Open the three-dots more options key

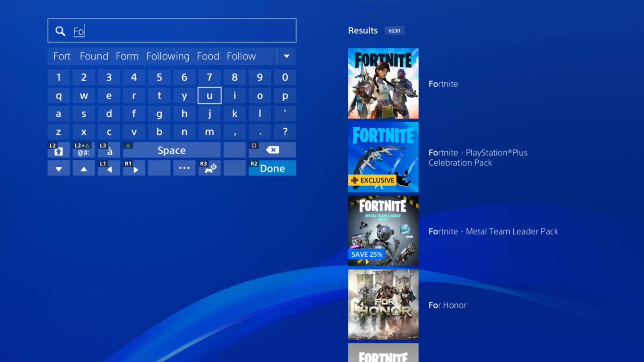(x=184, y=168)
